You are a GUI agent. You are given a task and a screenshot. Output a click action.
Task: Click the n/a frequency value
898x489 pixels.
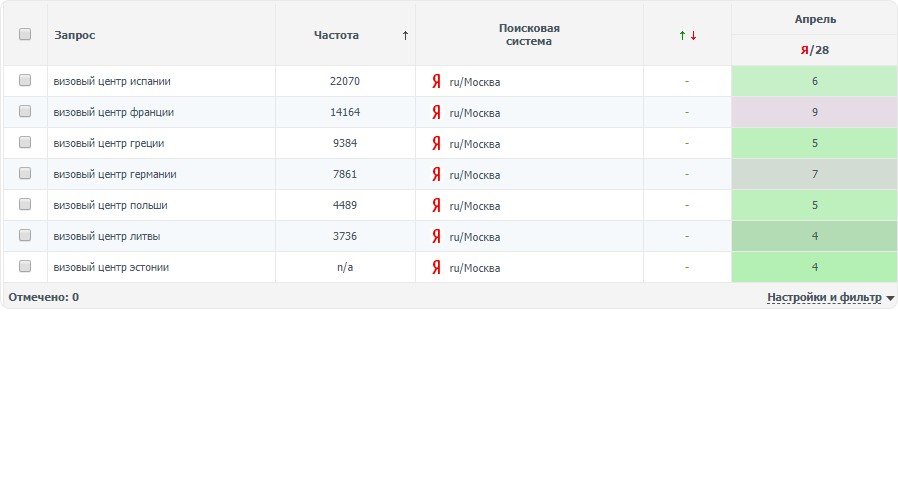(345, 267)
